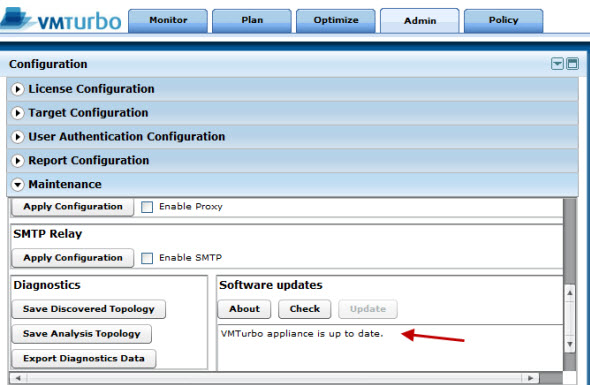The image size is (590, 385).
Task: Click the VMTurbo logo
Action: (x=61, y=19)
